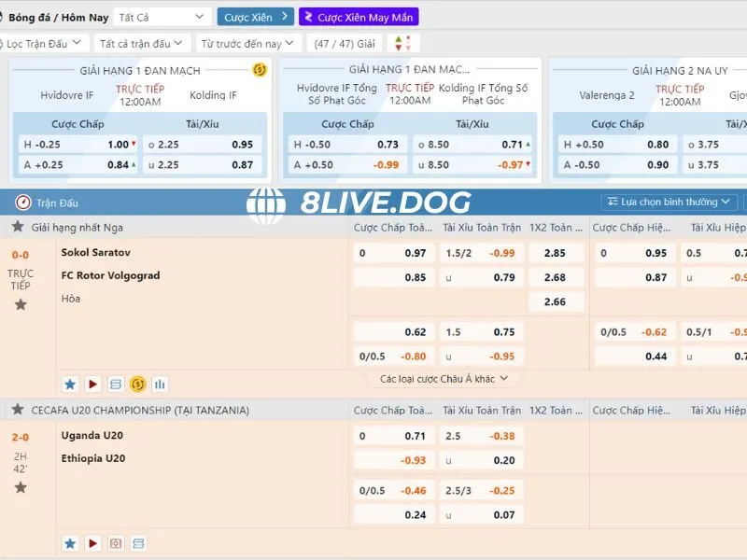747x560 pixels.
Task: Click the scoreboard icon in Uganda U20 match row
Action: tap(138, 543)
